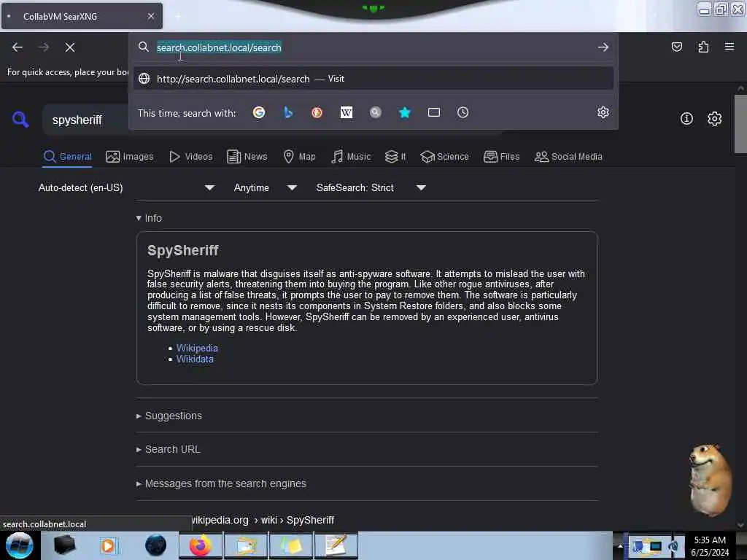Choose the gray magnifier search engine
The width and height of the screenshot is (747, 560).
376,112
